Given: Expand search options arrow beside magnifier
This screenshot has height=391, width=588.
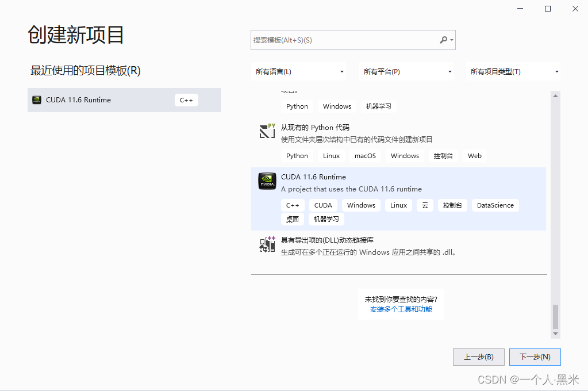Looking at the screenshot, I should click(x=452, y=40).
